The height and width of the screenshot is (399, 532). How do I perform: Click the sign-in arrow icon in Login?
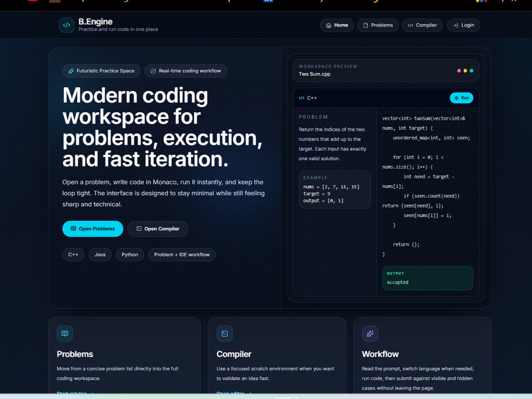pyautogui.click(x=456, y=26)
